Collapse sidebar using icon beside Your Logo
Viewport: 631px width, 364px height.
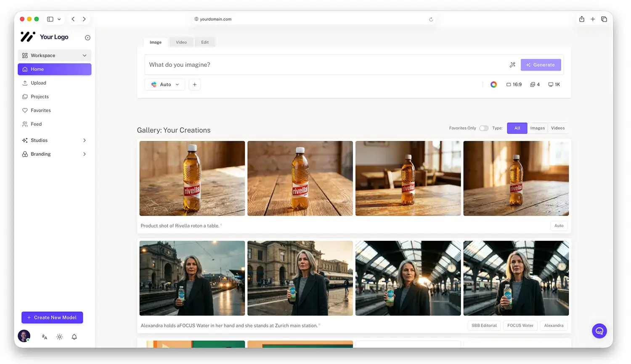click(87, 38)
